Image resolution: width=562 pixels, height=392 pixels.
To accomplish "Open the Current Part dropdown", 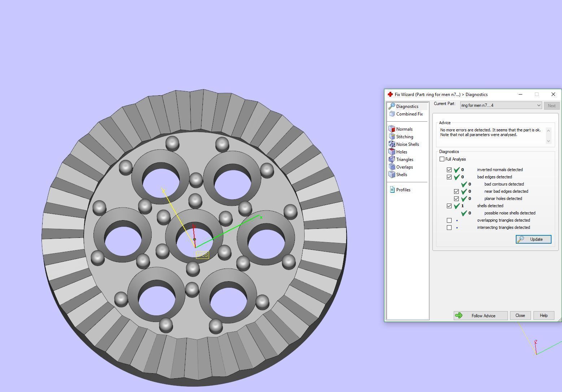I will pyautogui.click(x=501, y=105).
